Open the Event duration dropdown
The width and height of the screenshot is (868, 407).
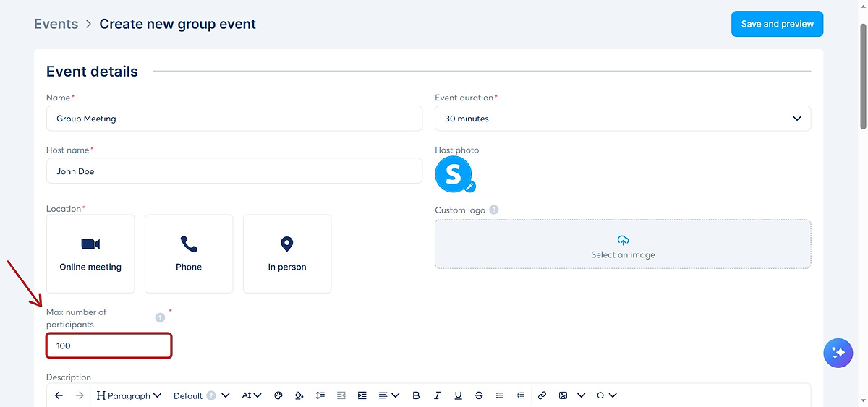[623, 119]
